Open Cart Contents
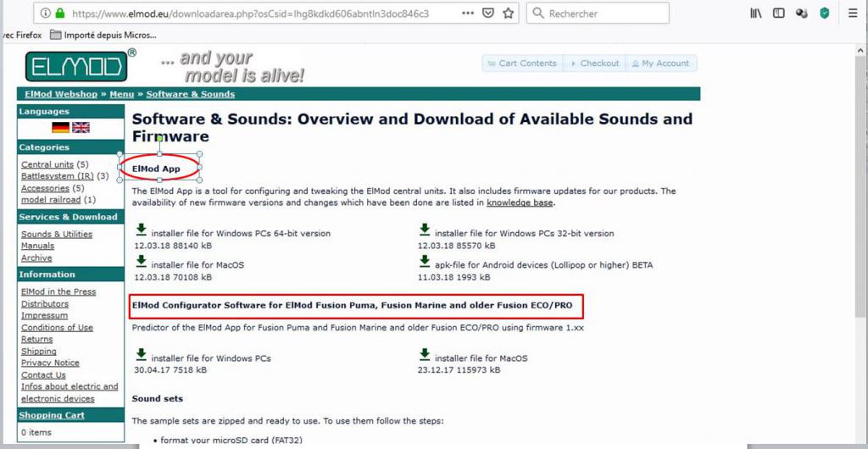 click(522, 63)
